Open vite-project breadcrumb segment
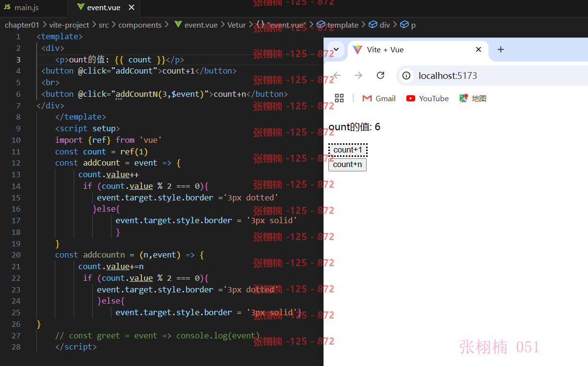The width and height of the screenshot is (588, 366). coord(69,25)
